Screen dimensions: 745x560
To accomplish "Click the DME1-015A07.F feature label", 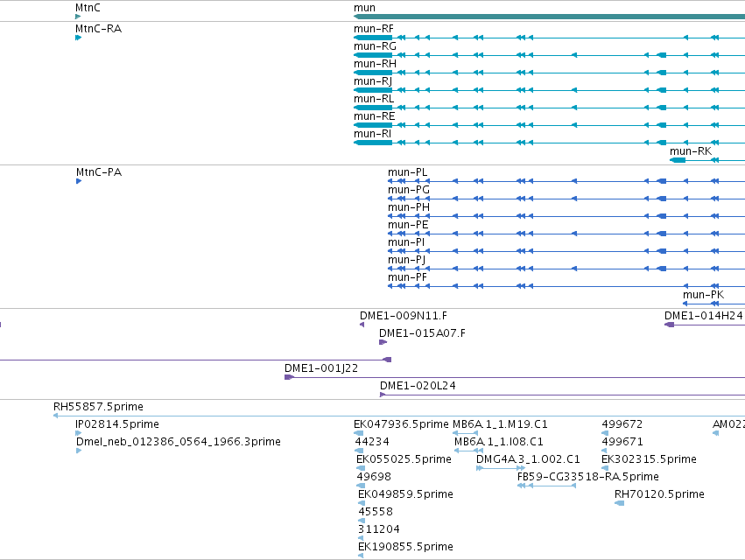I will (x=422, y=333).
